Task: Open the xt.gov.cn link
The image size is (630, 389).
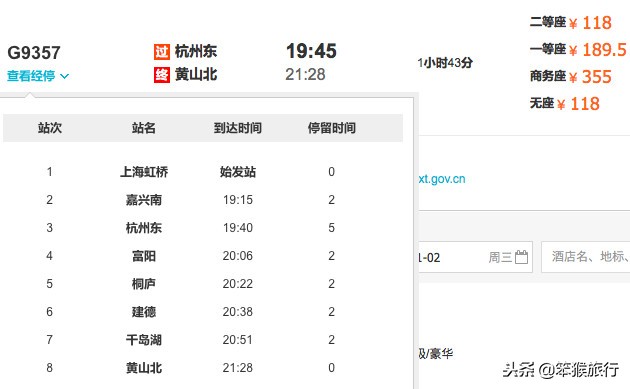Action: point(442,179)
